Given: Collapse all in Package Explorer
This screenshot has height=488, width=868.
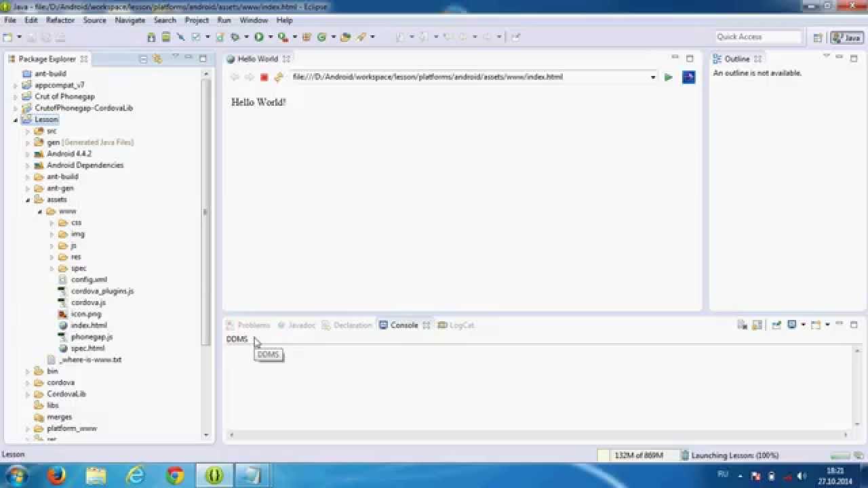Looking at the screenshot, I should [x=143, y=59].
